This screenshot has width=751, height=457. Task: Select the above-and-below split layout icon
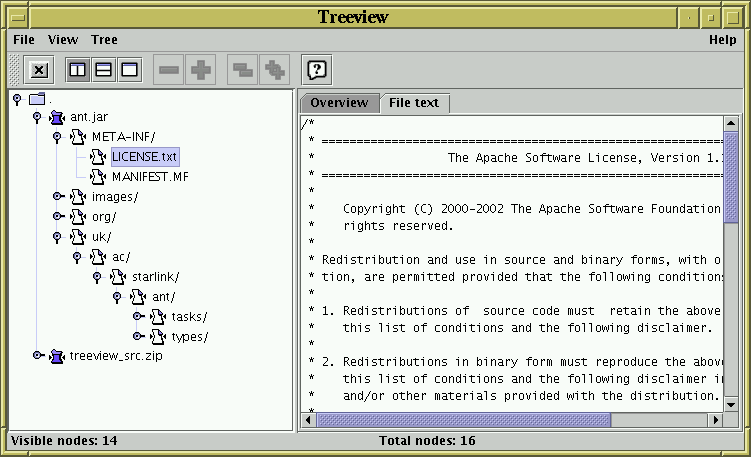tap(103, 70)
